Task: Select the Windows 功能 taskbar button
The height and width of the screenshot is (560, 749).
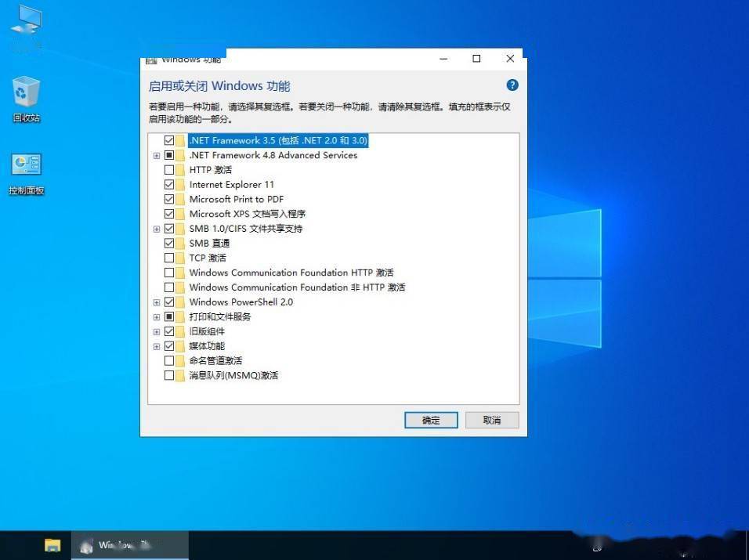Action: tap(129, 544)
